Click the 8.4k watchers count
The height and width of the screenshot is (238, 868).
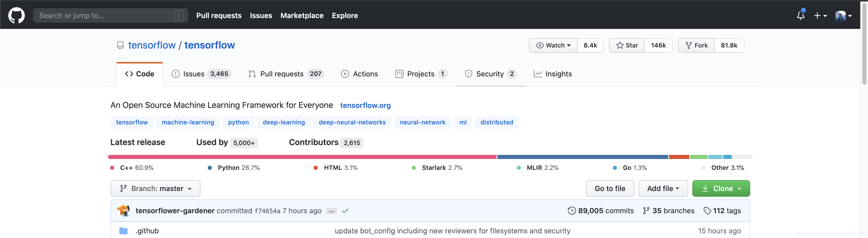coord(590,45)
